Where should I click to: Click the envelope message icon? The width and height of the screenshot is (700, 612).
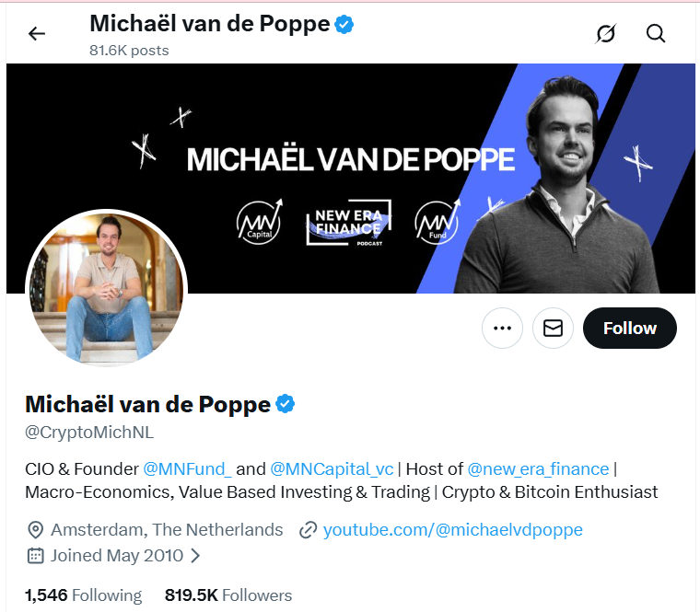[x=553, y=329]
